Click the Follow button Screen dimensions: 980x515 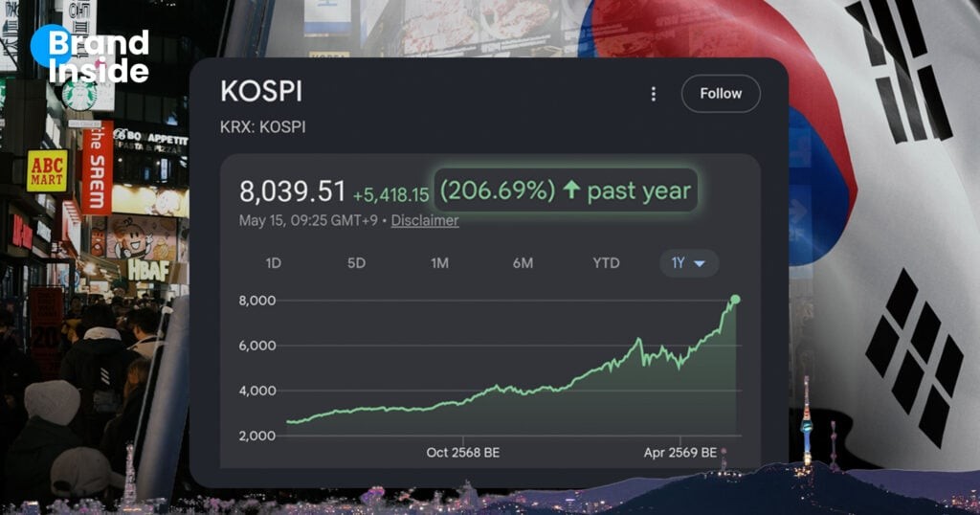[x=721, y=94]
